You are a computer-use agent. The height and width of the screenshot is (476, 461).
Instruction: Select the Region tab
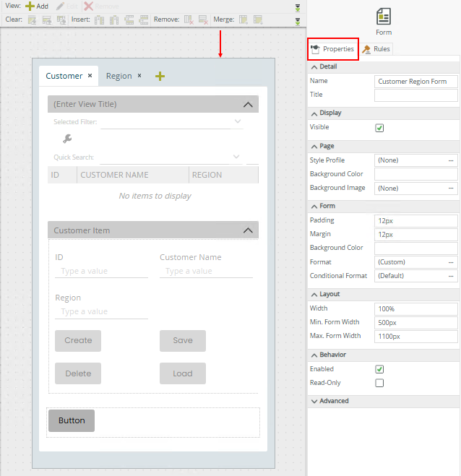[119, 76]
